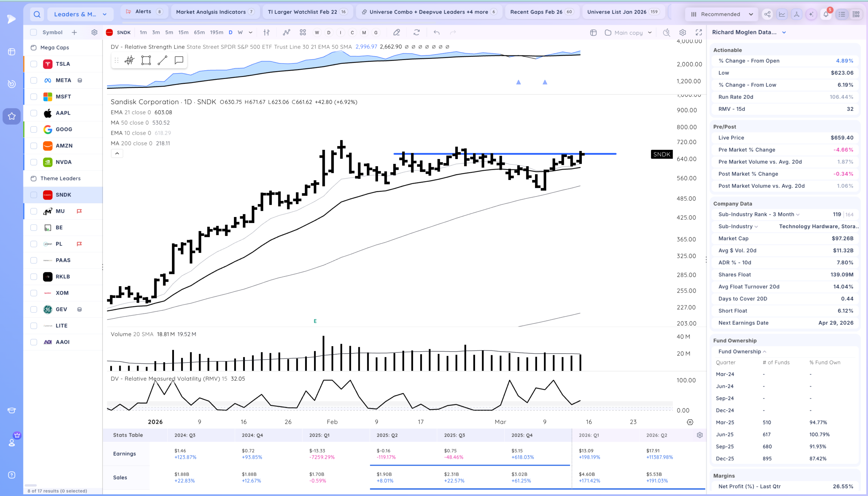Select the 65m timeframe button
This screenshot has height=496, width=868.
tap(199, 32)
